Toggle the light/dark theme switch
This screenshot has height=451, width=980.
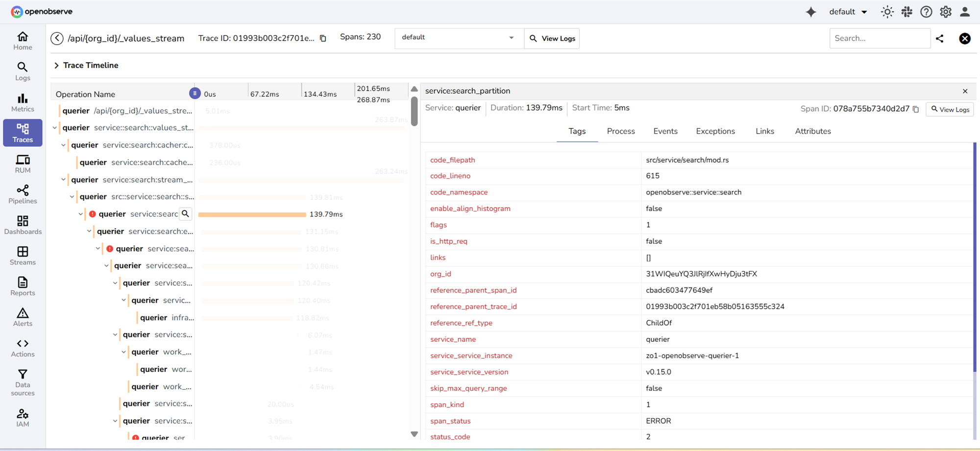tap(887, 12)
